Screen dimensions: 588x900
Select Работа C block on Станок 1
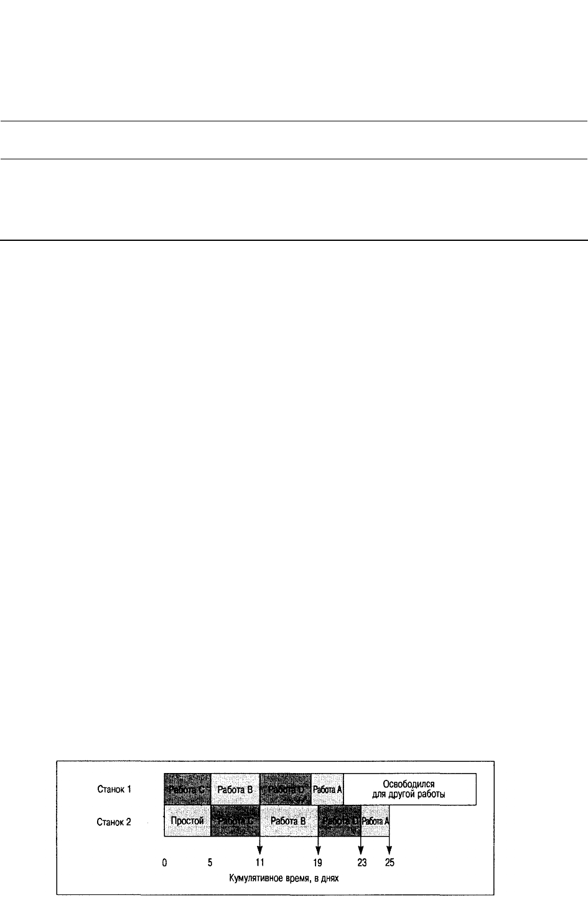(x=187, y=789)
